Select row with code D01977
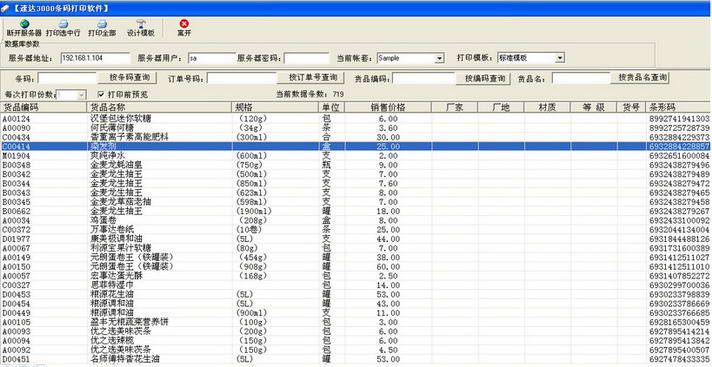The image size is (712, 367). pyautogui.click(x=17, y=239)
